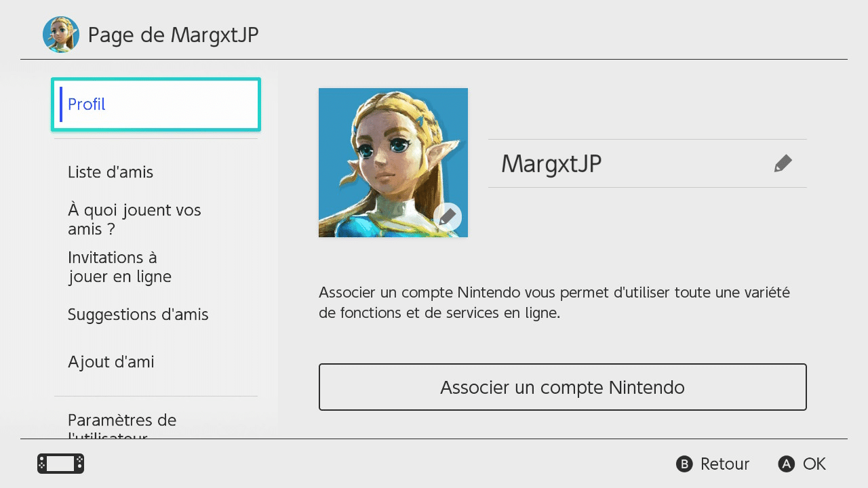This screenshot has height=488, width=868.
Task: Click the Page de MargxtJP title
Action: point(174,35)
